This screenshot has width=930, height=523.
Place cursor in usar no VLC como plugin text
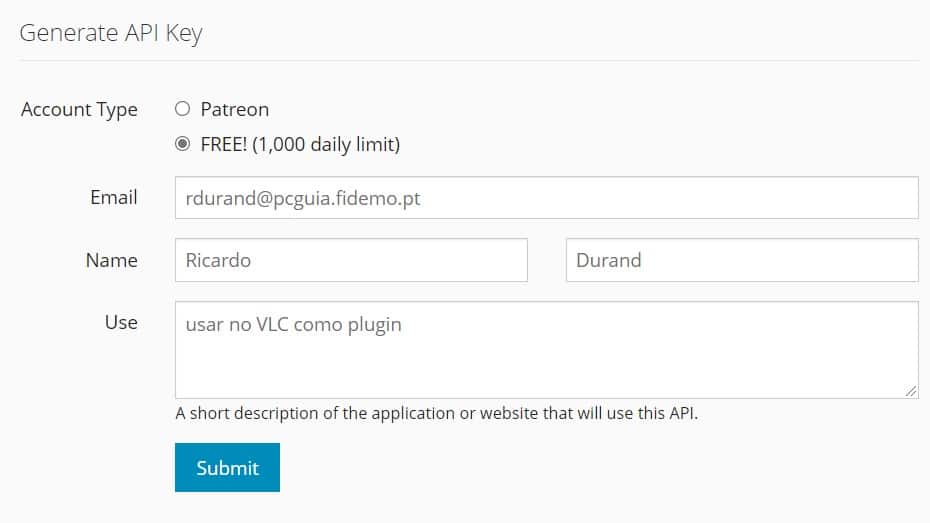294,324
